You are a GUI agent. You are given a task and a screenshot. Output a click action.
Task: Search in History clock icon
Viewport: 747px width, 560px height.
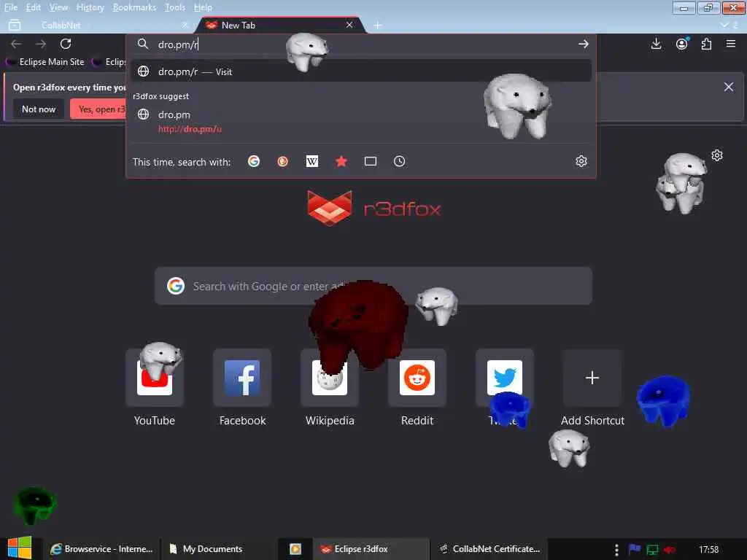pos(399,161)
